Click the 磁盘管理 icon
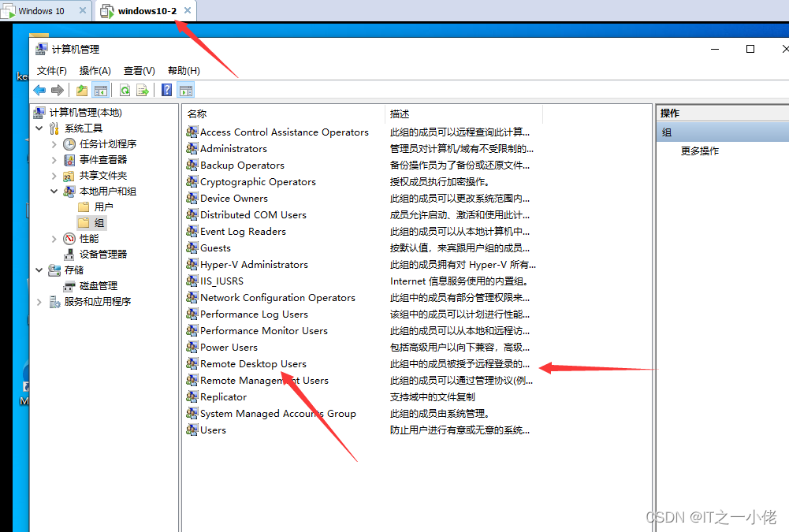Viewport: 789px width, 532px height. click(69, 286)
